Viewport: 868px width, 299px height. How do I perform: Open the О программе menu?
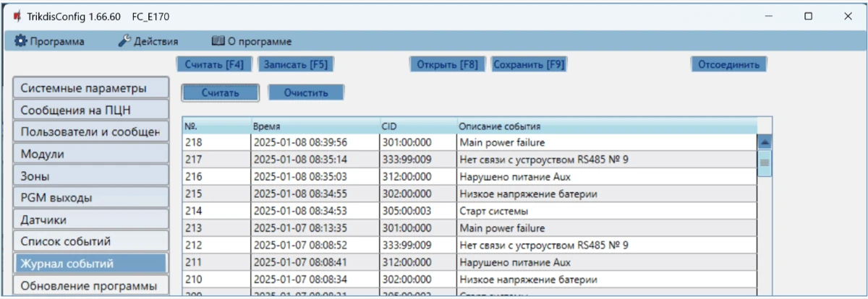[x=251, y=41]
